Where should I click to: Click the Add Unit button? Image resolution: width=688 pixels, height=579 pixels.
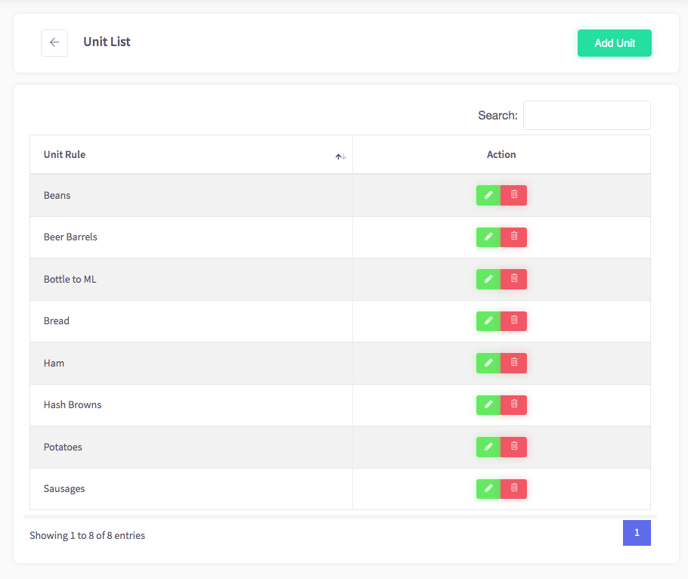point(614,43)
